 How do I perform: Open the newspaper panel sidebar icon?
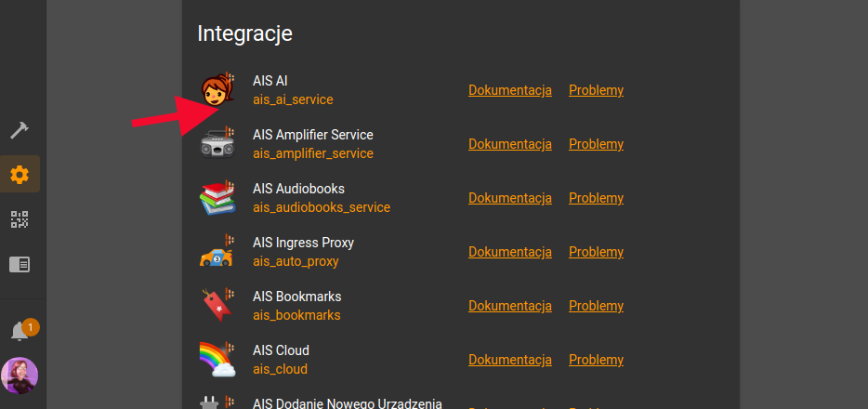pyautogui.click(x=20, y=264)
